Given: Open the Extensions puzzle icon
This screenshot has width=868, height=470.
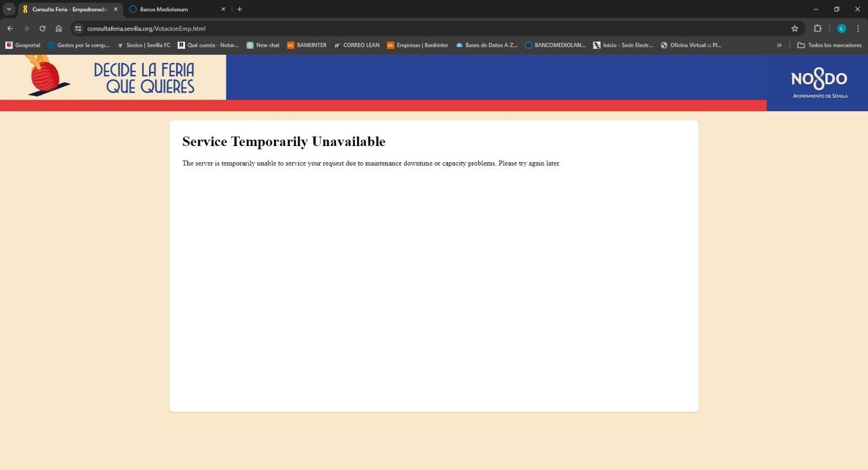Looking at the screenshot, I should pos(818,29).
